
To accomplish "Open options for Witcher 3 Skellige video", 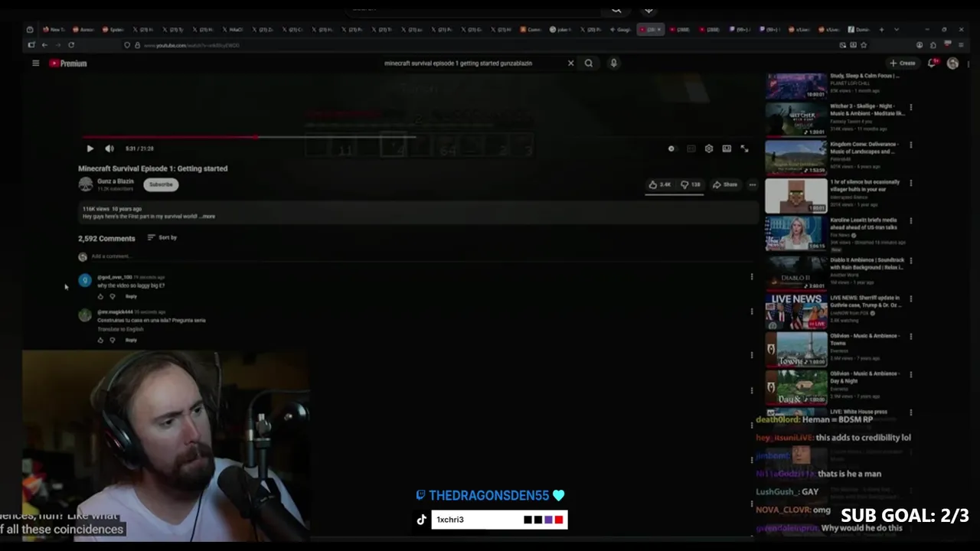I will point(910,107).
